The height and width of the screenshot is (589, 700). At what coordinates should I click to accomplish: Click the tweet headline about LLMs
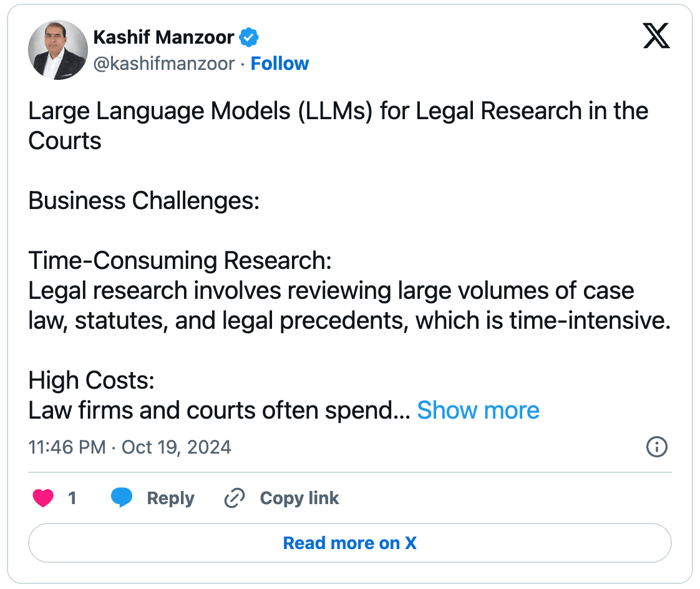click(338, 125)
